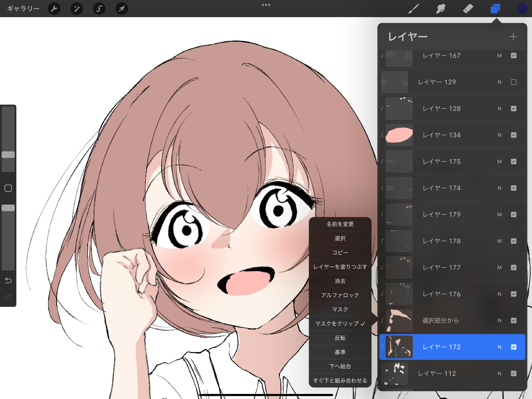Select the レイヤー 179 layer name
The width and height of the screenshot is (532, 399).
(442, 215)
